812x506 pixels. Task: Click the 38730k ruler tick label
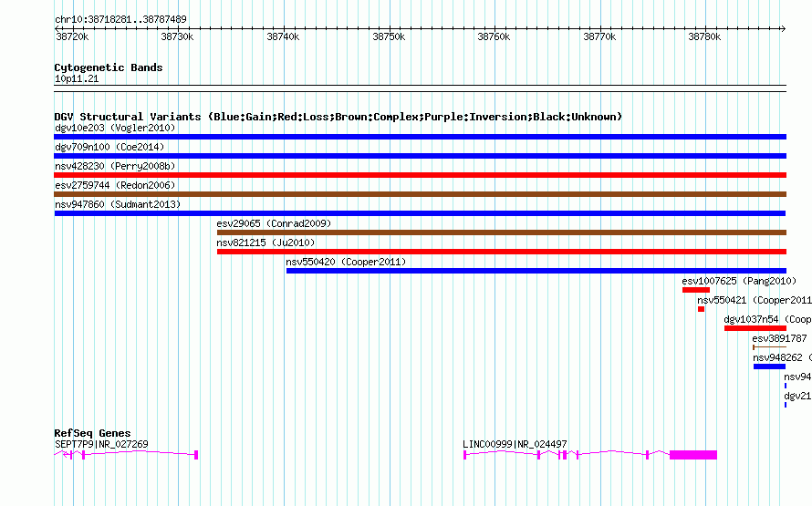177,36
